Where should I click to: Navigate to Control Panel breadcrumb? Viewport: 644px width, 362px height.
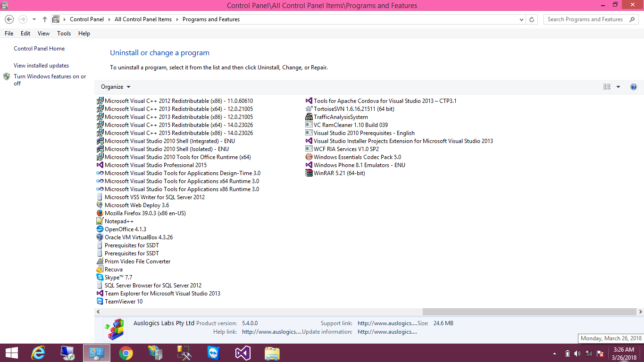coord(87,19)
